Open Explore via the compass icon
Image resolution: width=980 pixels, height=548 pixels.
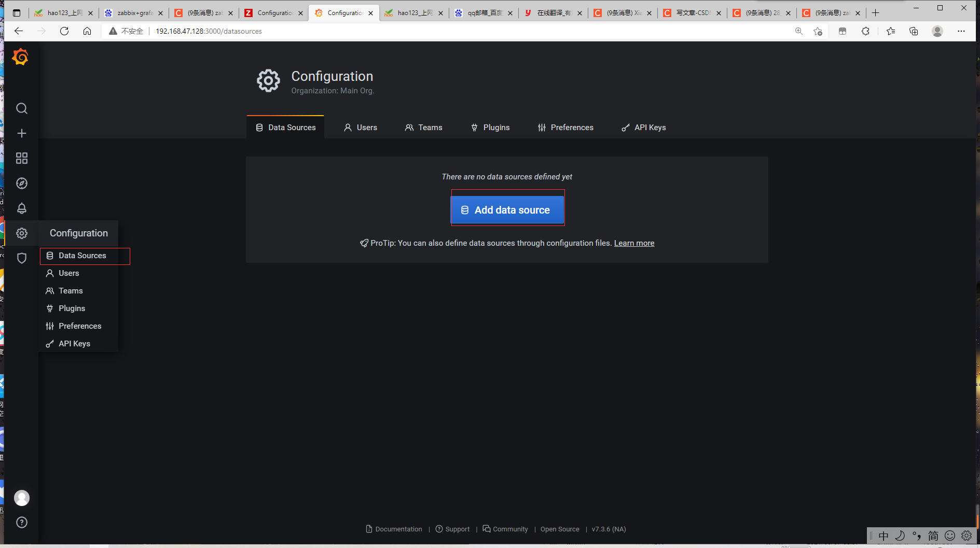[x=22, y=183]
